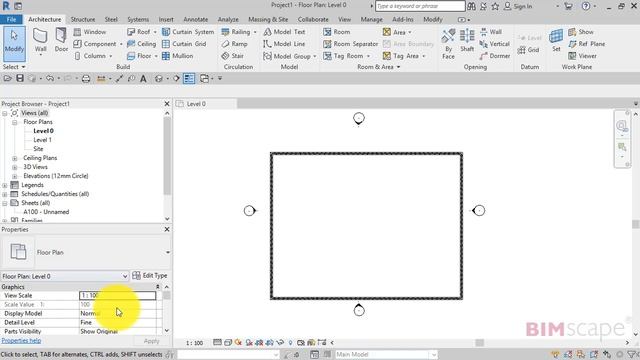Screen dimensions: 640x360
Task: Expand the Room & Area panel
Action: coord(378,67)
